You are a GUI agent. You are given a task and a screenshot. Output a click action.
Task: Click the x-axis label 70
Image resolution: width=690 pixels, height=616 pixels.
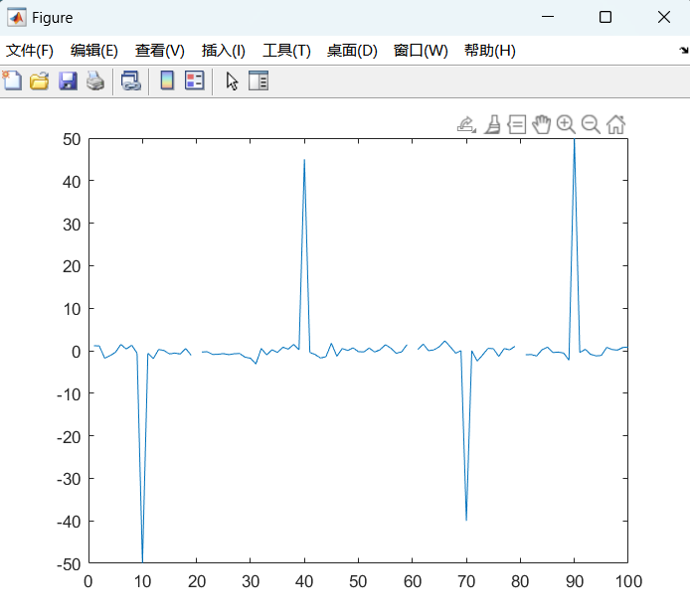(466, 581)
